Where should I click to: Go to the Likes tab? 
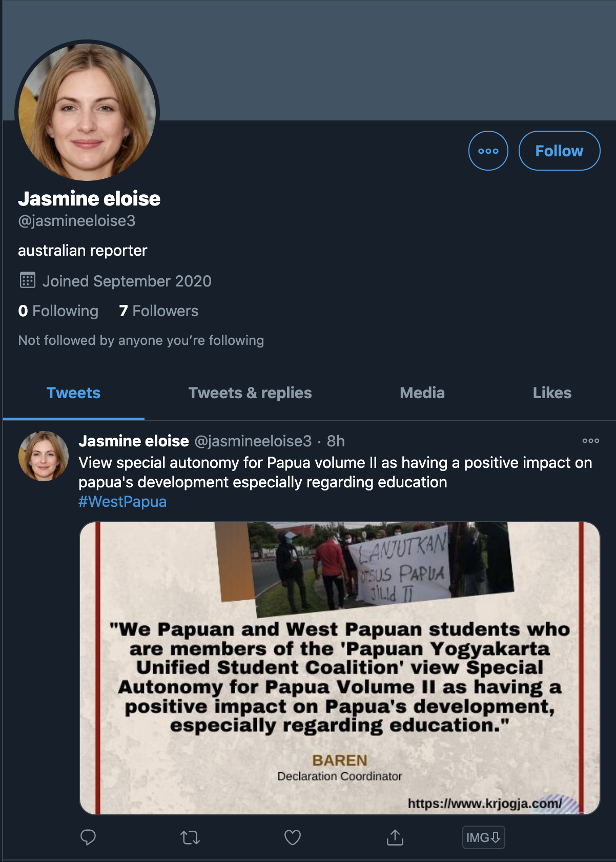(552, 393)
